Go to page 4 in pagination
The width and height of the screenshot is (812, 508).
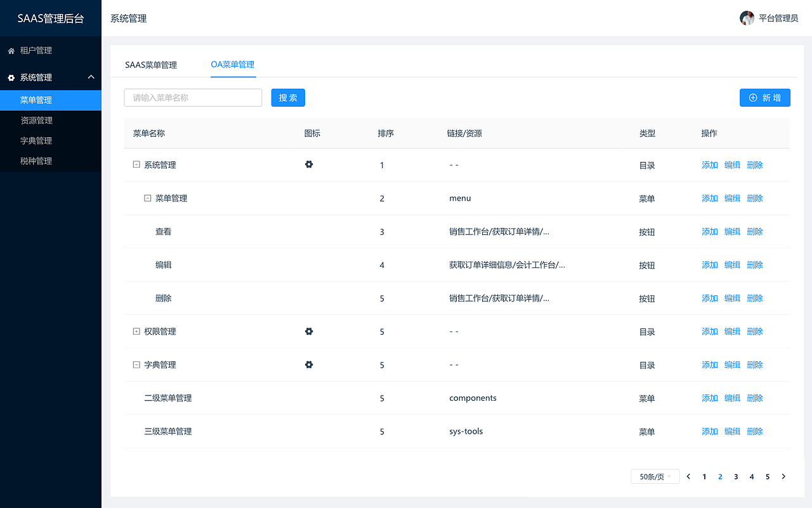click(752, 476)
